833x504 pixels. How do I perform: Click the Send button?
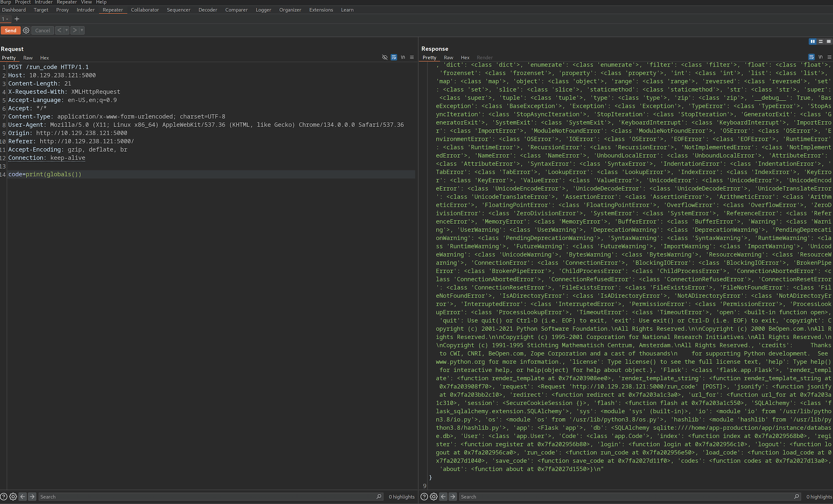click(10, 30)
